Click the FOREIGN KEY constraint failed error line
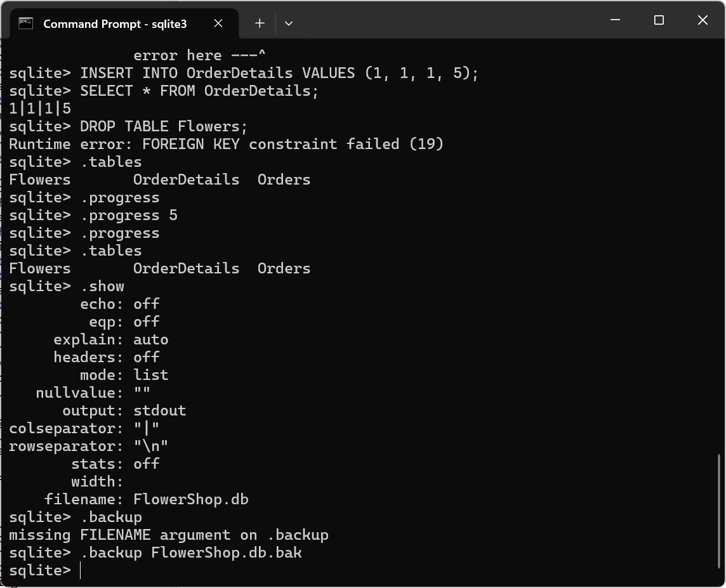726x588 pixels. 226,144
